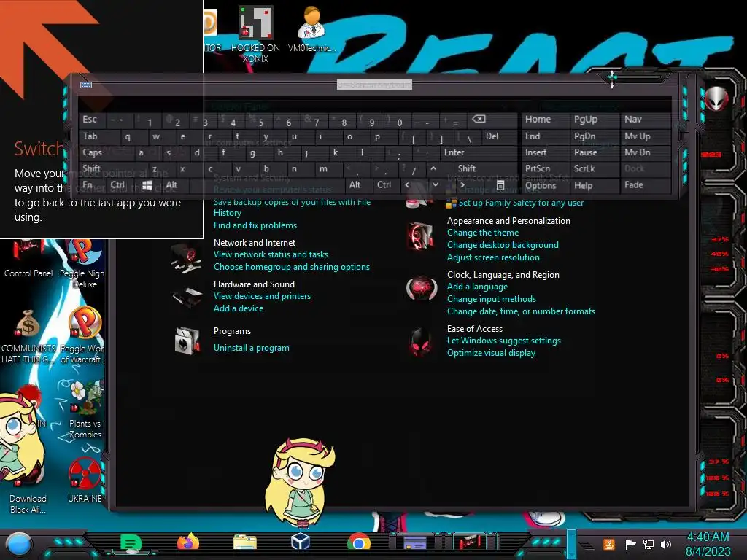Click the Backspace key on keyboard

[491, 119]
